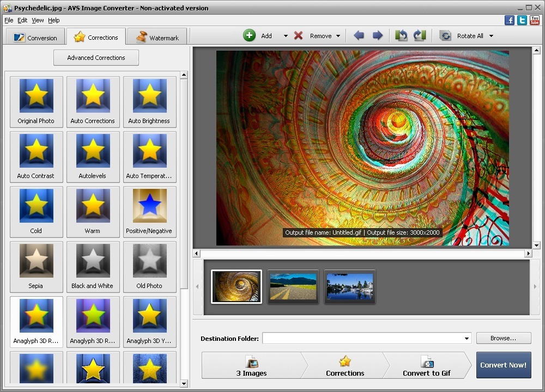
Task: Select the Warm color preset
Action: (93, 211)
